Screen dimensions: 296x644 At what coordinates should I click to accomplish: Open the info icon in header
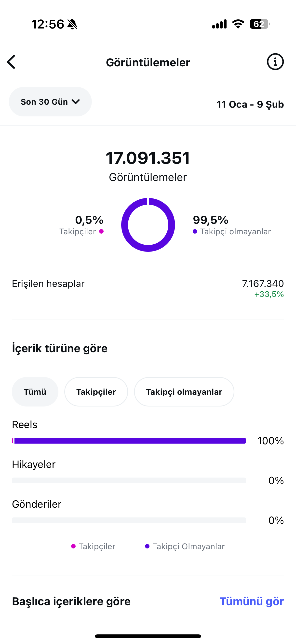[x=275, y=62]
